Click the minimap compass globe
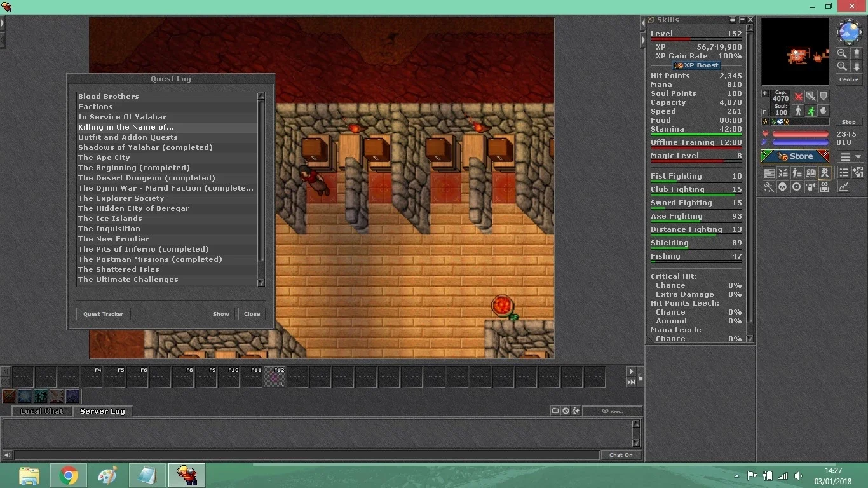The height and width of the screenshot is (488, 868). (849, 31)
